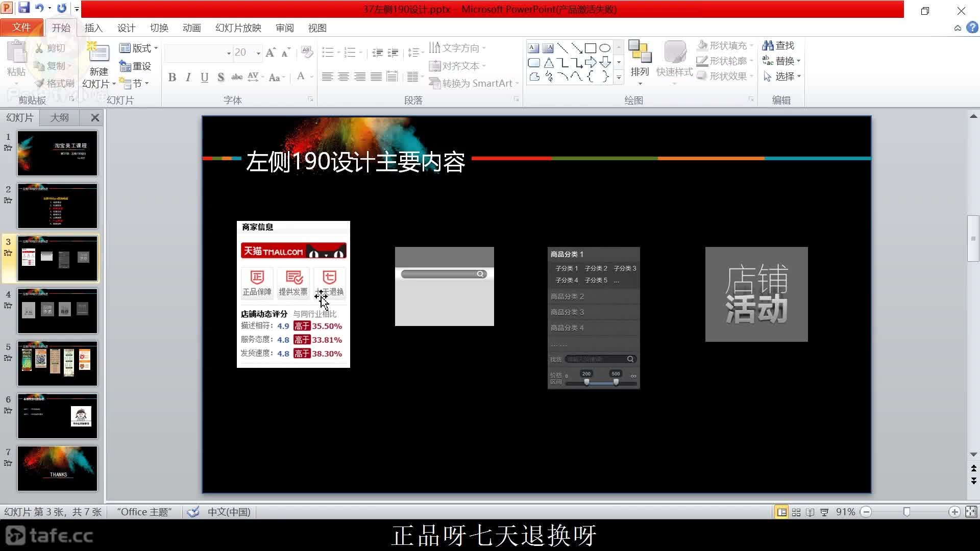980x551 pixels.
Task: Open Shape Effects (形状效果) options
Action: coord(725,76)
